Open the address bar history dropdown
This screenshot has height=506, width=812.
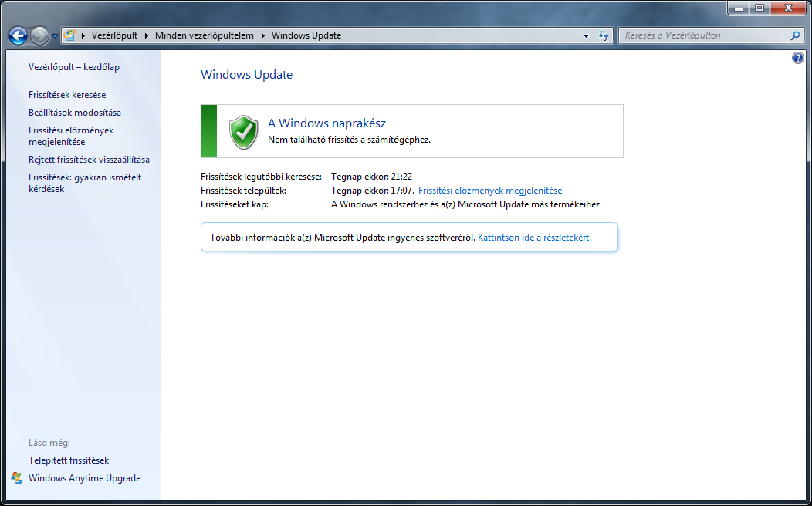(x=586, y=35)
